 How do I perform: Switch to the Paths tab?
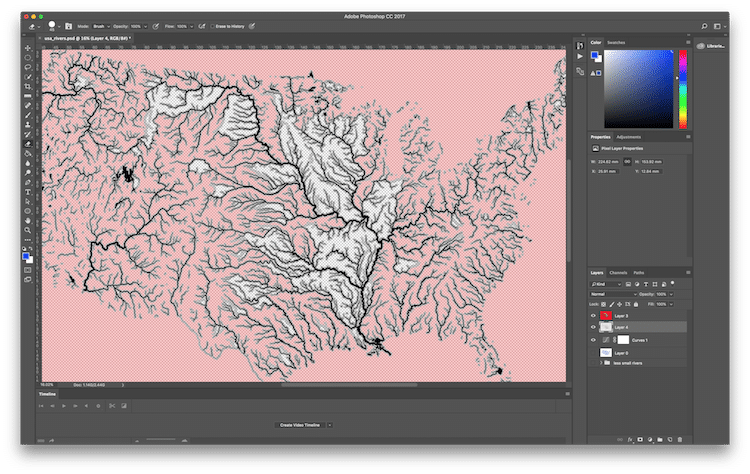coord(639,273)
